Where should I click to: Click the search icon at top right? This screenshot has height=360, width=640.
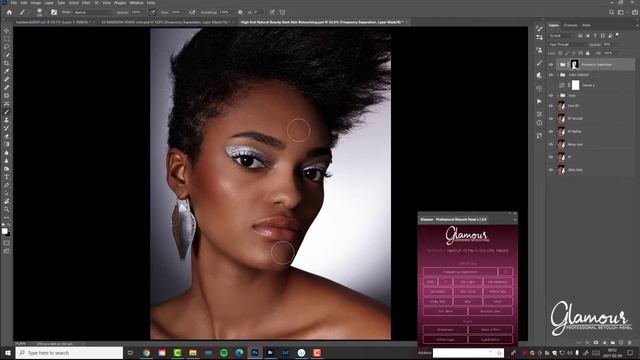[x=611, y=12]
